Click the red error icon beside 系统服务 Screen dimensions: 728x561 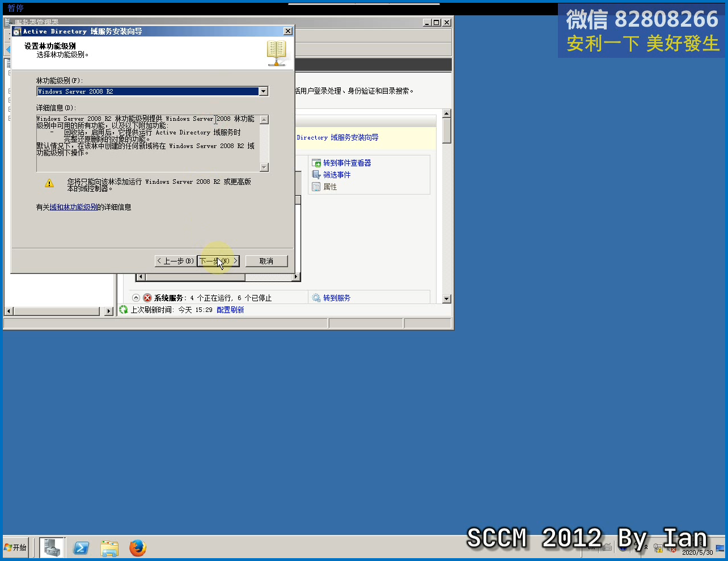pos(147,298)
